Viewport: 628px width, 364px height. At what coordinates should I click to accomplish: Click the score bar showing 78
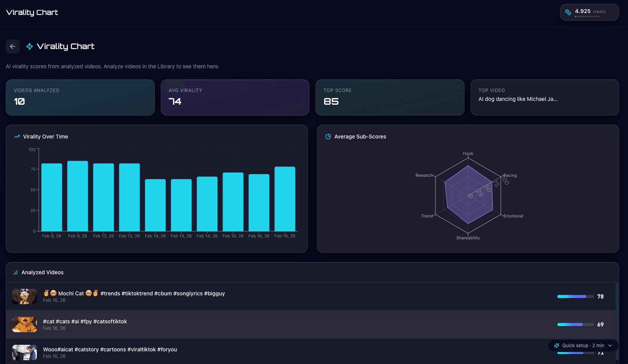(575, 296)
